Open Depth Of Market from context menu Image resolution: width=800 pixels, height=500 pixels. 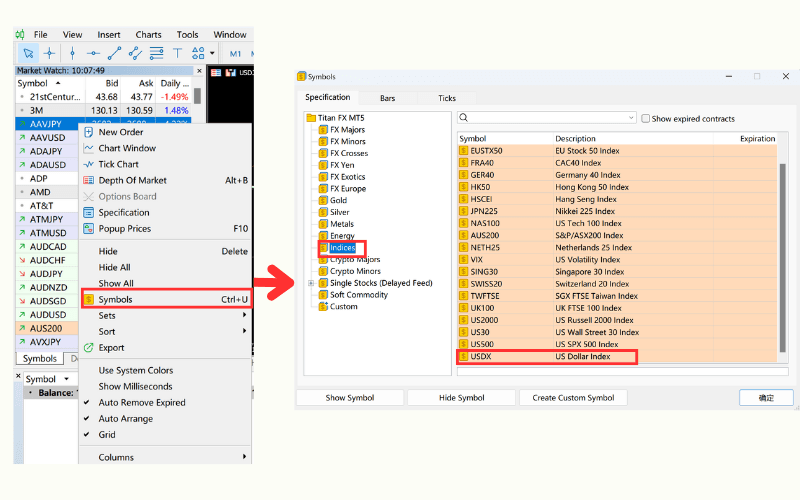coord(132,180)
